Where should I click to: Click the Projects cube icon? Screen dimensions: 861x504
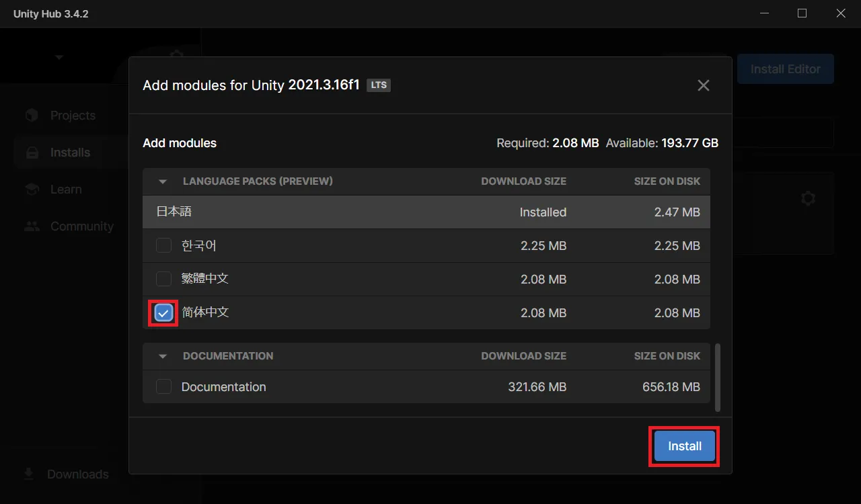coord(32,116)
